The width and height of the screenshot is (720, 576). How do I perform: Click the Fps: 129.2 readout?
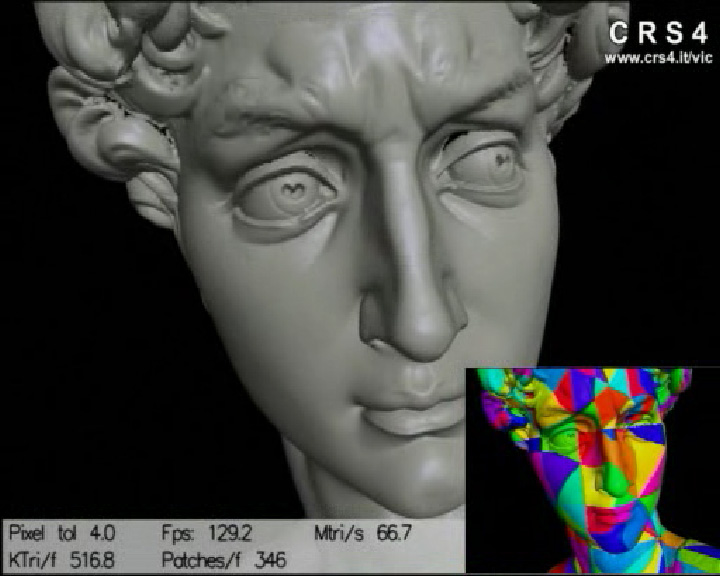(207, 533)
